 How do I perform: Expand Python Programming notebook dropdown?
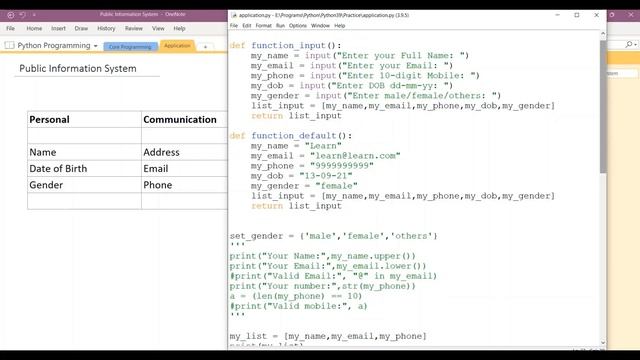96,46
